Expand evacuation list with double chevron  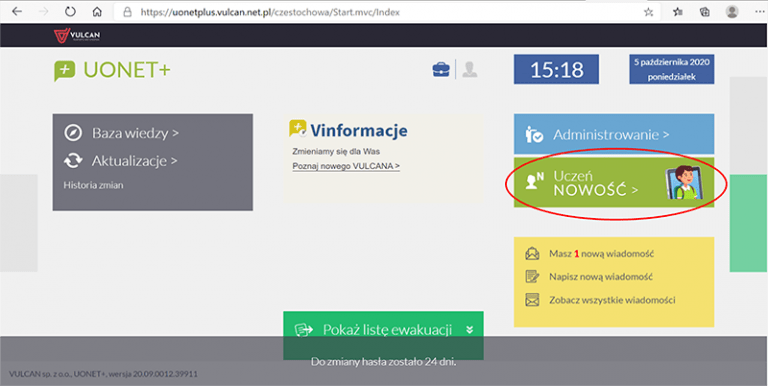click(470, 330)
